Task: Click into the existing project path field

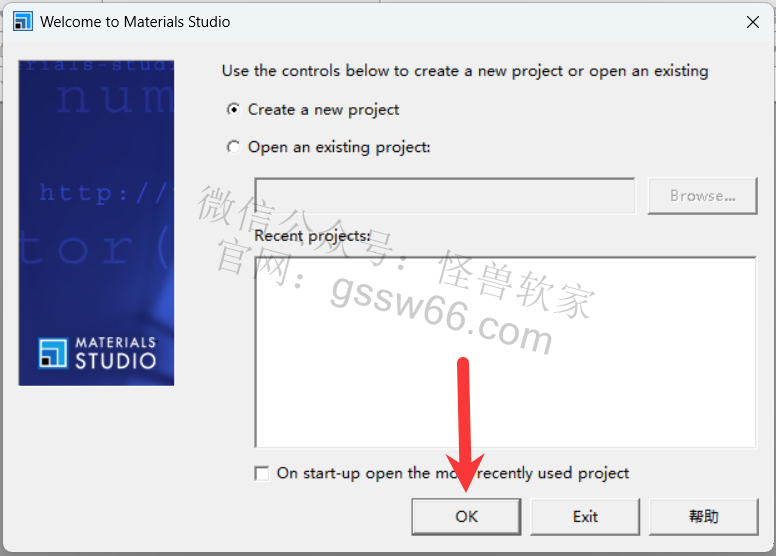Action: [x=444, y=196]
